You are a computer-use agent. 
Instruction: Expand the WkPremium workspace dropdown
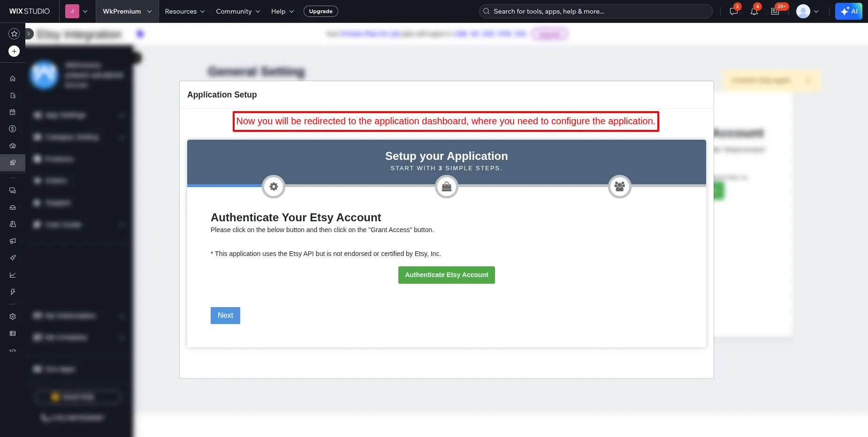point(126,11)
